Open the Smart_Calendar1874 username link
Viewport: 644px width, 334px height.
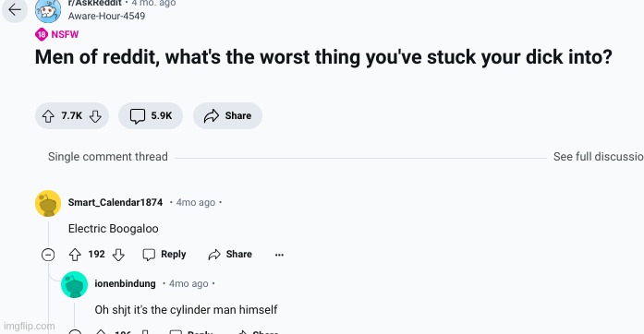pyautogui.click(x=115, y=202)
